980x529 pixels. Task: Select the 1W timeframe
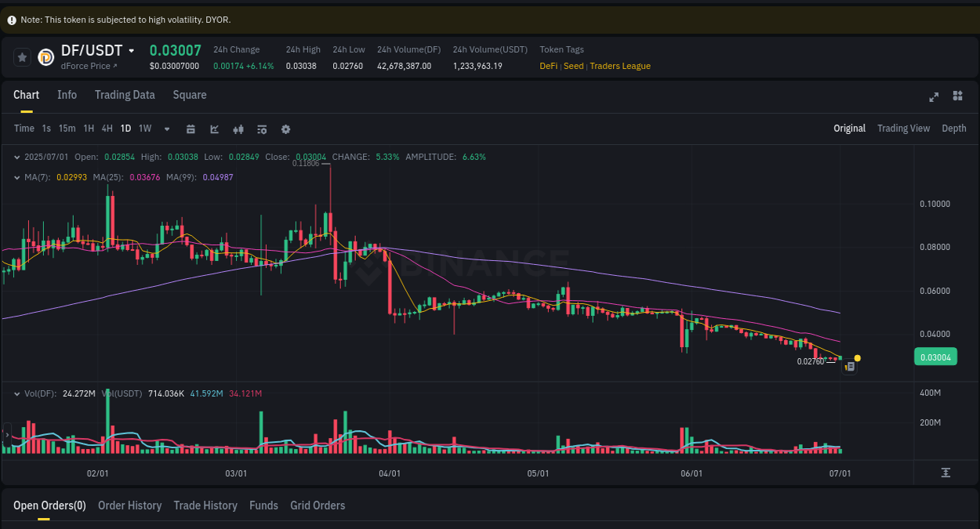point(144,129)
